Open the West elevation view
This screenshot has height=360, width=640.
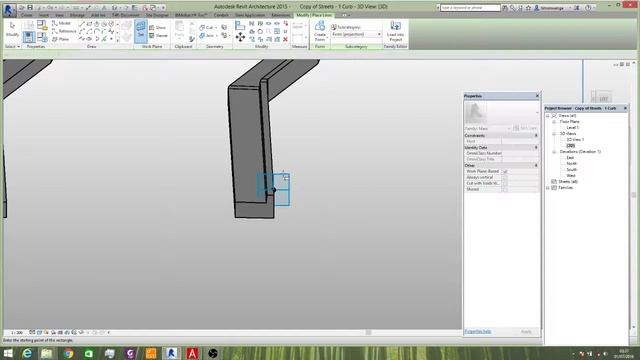pos(571,176)
